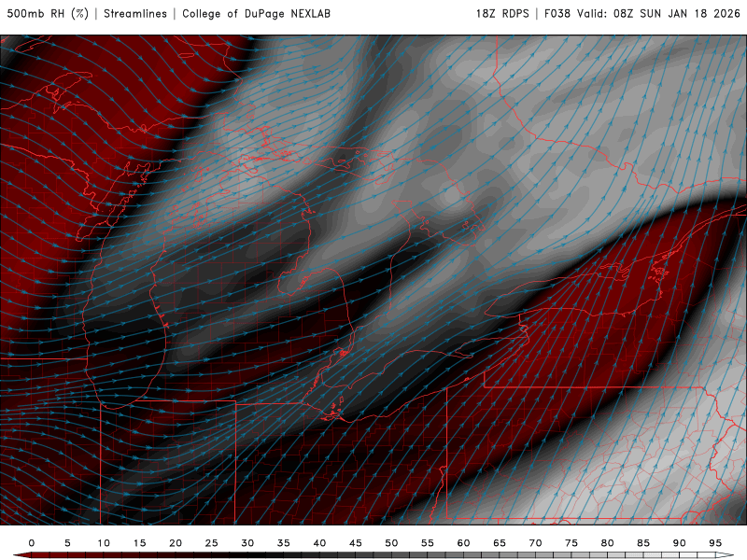Viewport: 747px width, 560px height.
Task: Click the '95' value on the color scale
Action: pos(715,543)
